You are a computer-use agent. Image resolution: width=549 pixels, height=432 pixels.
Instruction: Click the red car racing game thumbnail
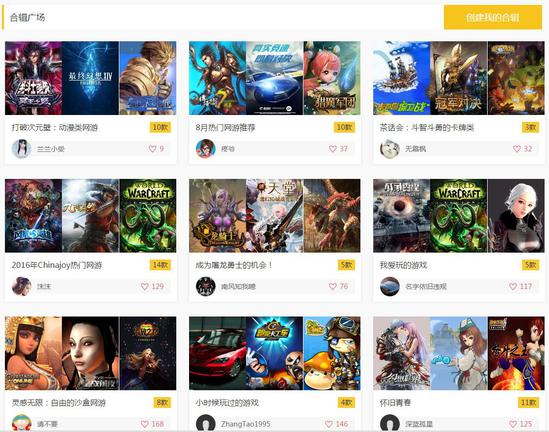click(x=217, y=353)
